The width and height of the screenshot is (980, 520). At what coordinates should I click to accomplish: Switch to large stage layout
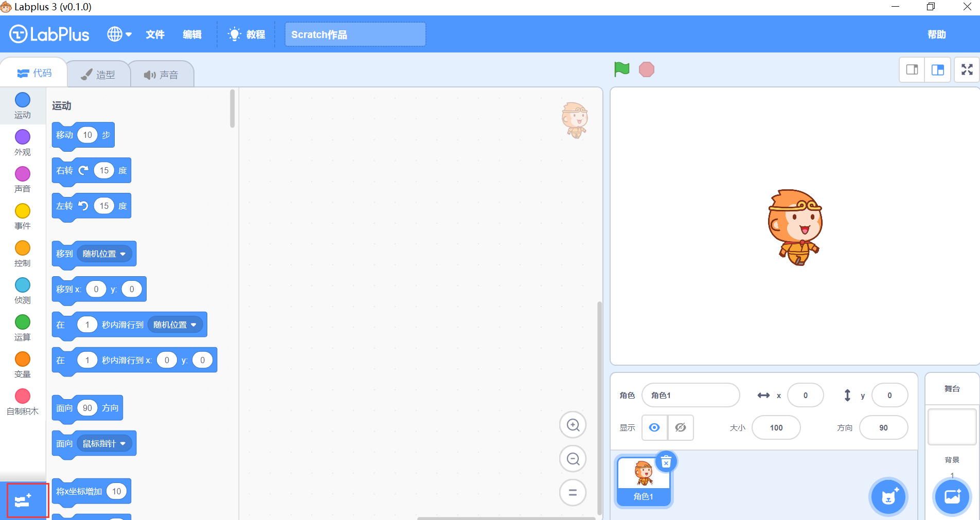click(x=938, y=69)
